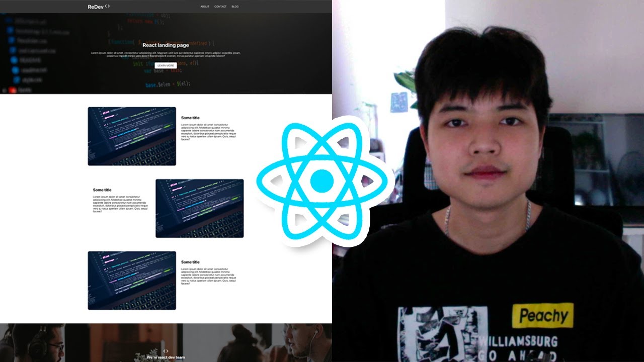Open the CONTACT nav link
Viewport: 644px width, 362px height.
[220, 7]
